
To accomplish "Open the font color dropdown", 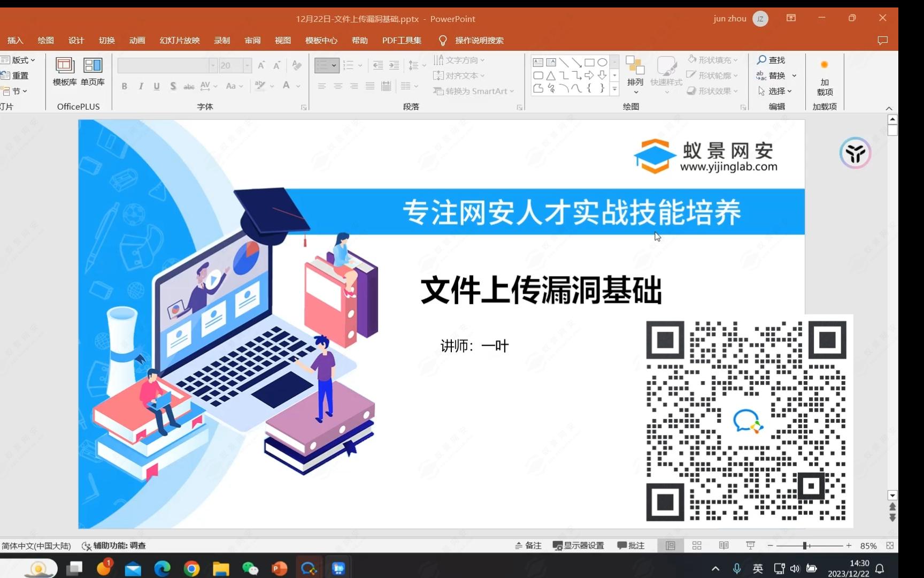I will pyautogui.click(x=298, y=86).
